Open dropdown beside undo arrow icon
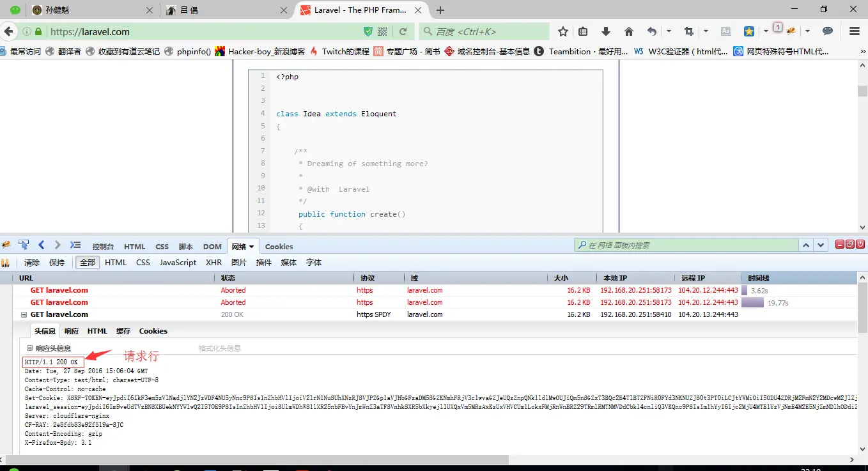The height and width of the screenshot is (471, 868). [669, 31]
